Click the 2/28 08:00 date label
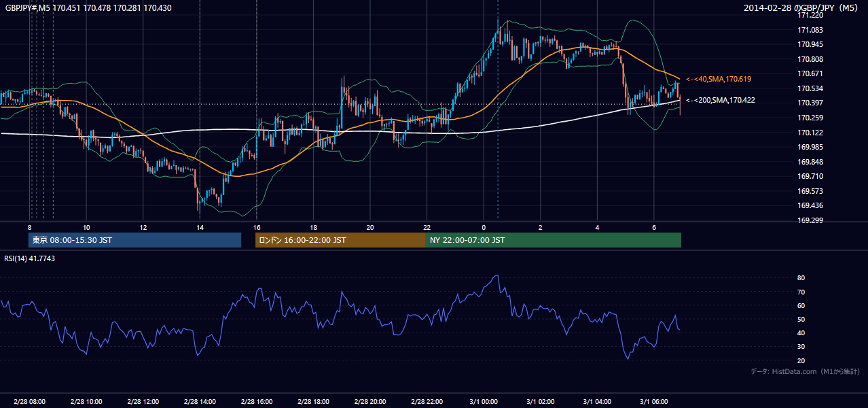 [x=29, y=401]
